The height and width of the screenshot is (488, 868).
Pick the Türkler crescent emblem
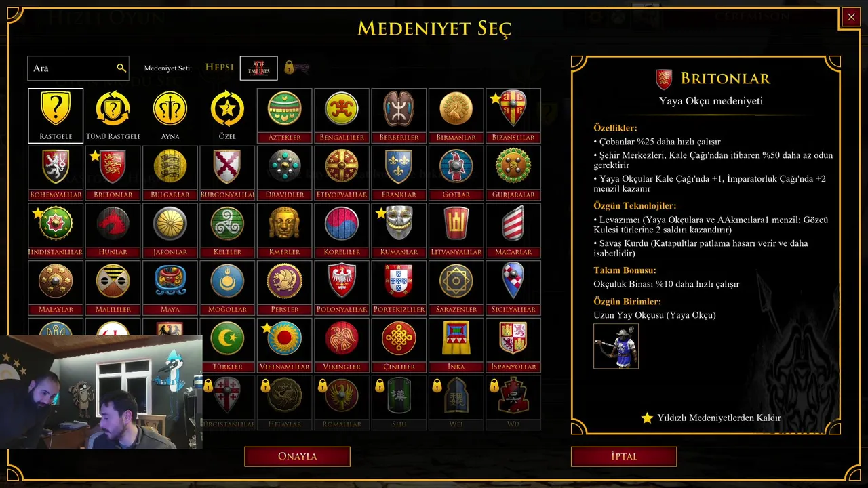pyautogui.click(x=227, y=345)
